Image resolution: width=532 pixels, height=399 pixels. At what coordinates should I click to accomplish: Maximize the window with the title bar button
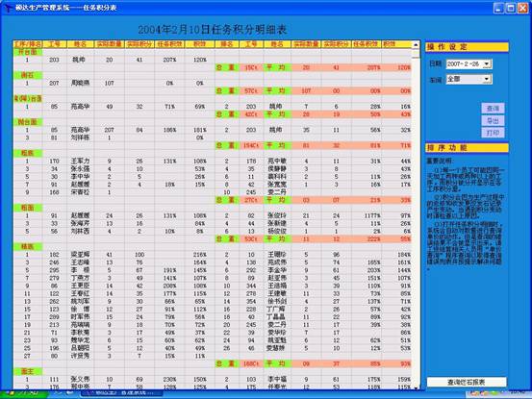coord(511,8)
